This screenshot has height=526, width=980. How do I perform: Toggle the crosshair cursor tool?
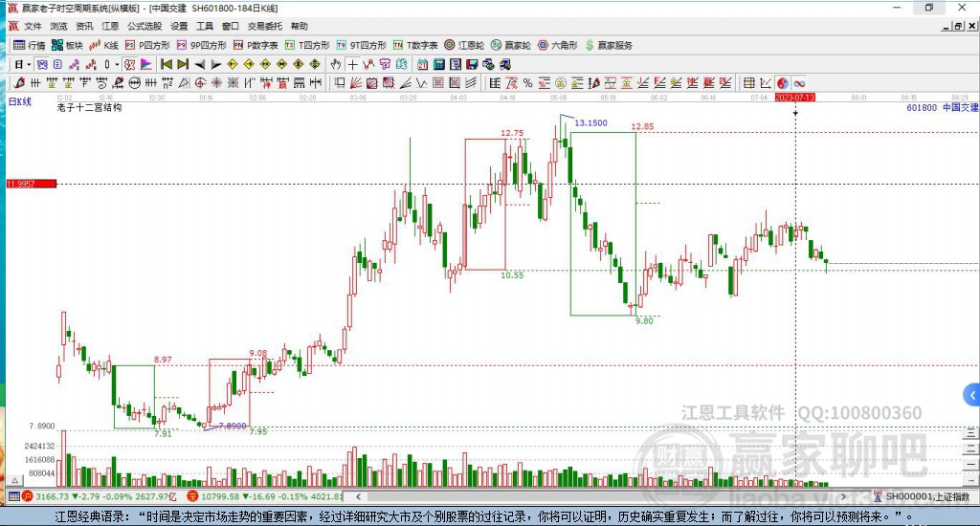coord(352,64)
